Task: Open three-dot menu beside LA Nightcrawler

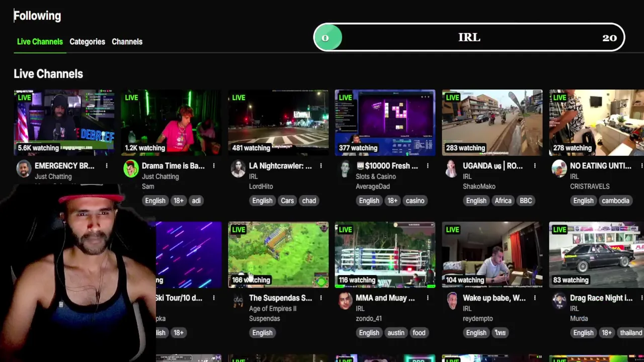Action: (x=320, y=166)
